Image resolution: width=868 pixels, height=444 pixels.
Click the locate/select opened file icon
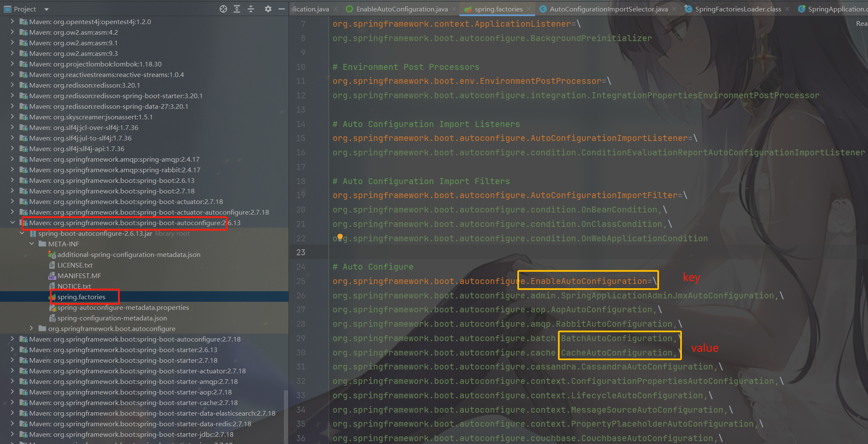click(223, 9)
